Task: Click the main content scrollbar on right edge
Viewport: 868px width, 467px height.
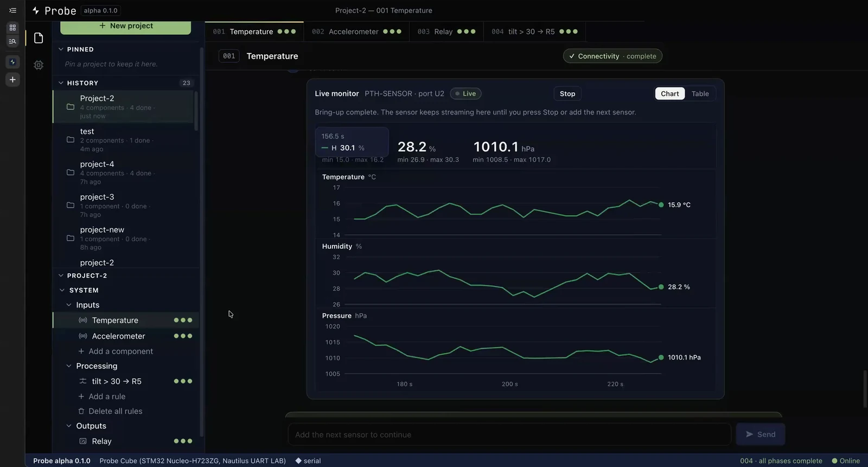Action: pos(865,389)
